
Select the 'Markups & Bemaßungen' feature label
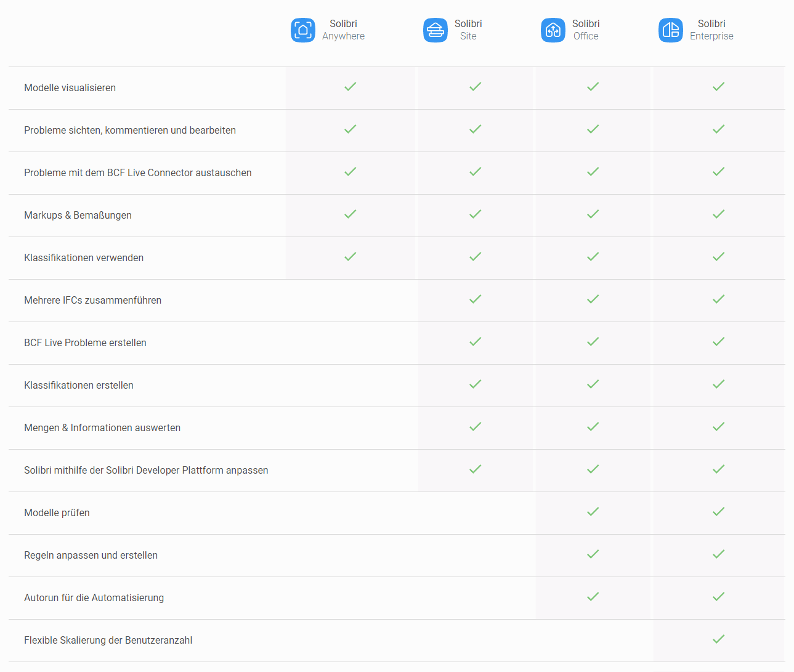[78, 216]
